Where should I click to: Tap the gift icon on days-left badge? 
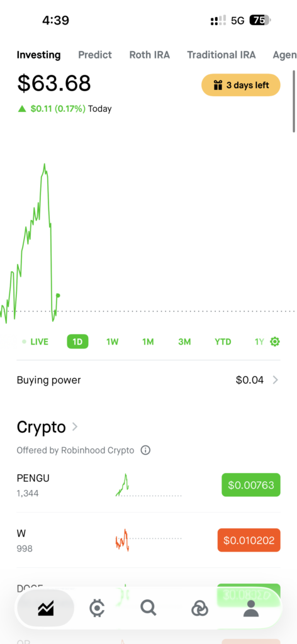[x=218, y=86]
